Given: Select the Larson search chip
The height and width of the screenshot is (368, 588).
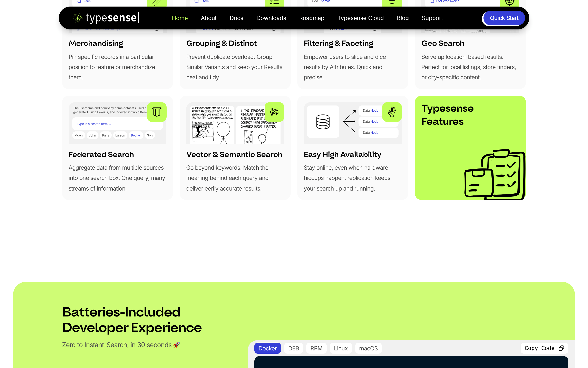Looking at the screenshot, I should click(x=120, y=135).
